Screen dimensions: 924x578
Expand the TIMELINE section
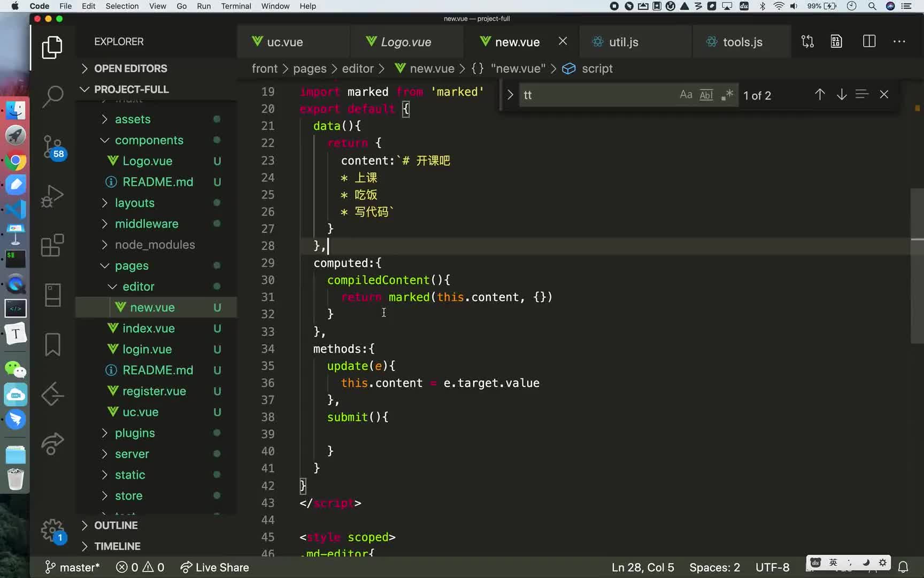[x=117, y=546]
